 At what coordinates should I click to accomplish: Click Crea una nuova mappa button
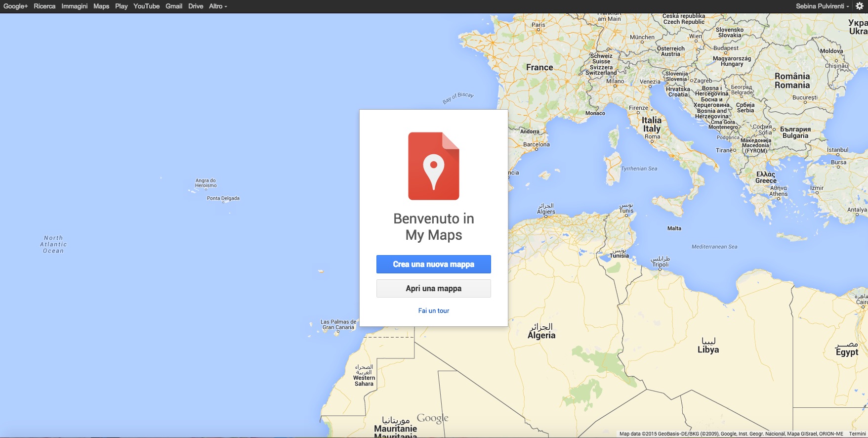click(434, 264)
